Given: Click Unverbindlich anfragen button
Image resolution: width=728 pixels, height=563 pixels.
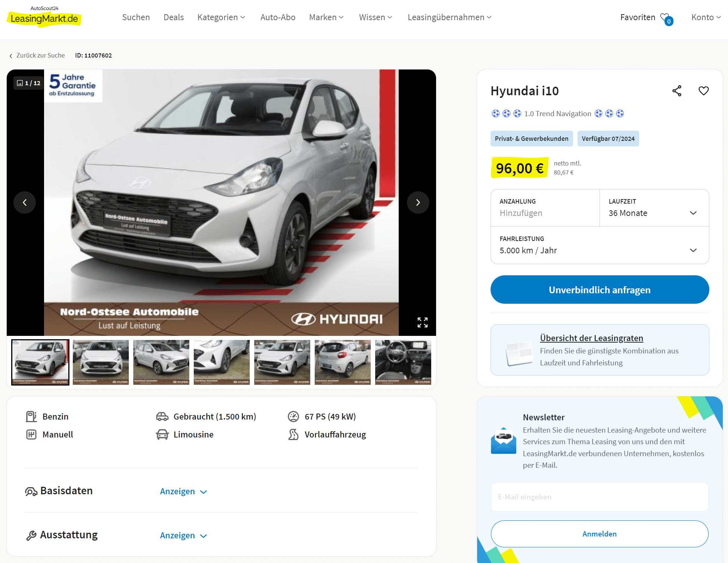Looking at the screenshot, I should (600, 290).
